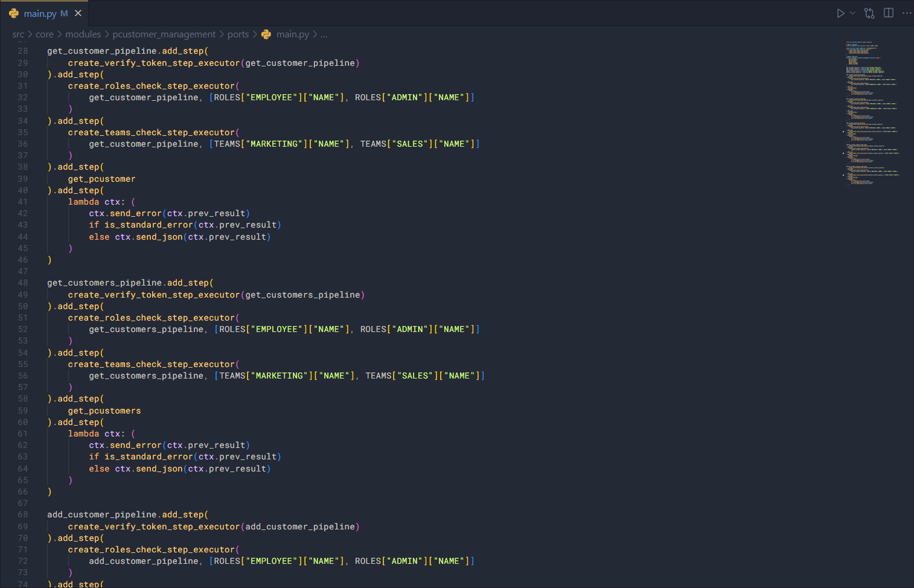This screenshot has height=588, width=914.
Task: Expand the 'pcustomer_management' breadcrumb
Action: (164, 34)
